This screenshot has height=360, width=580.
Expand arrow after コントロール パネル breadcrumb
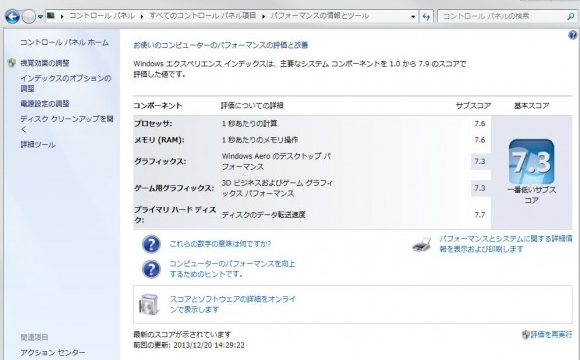pos(142,16)
